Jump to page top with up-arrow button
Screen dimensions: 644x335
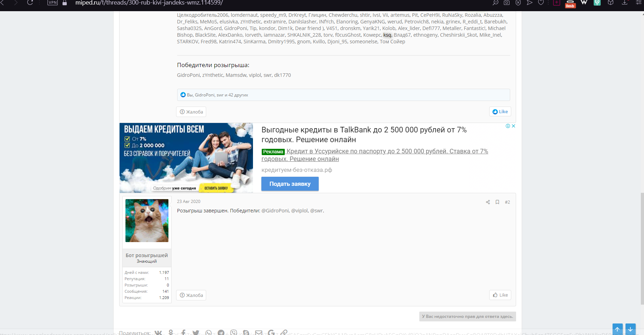click(x=617, y=329)
